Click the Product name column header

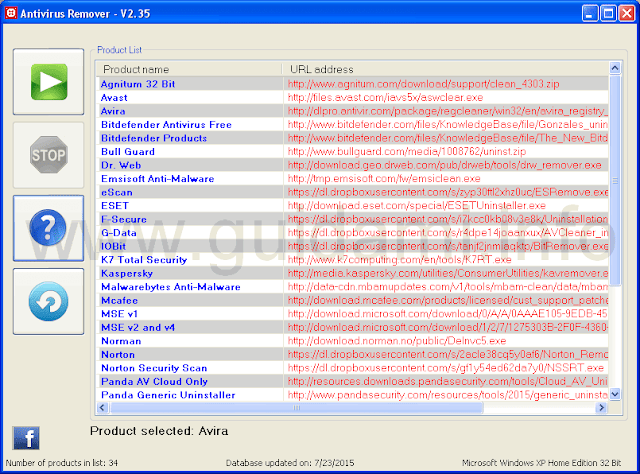tap(189, 69)
